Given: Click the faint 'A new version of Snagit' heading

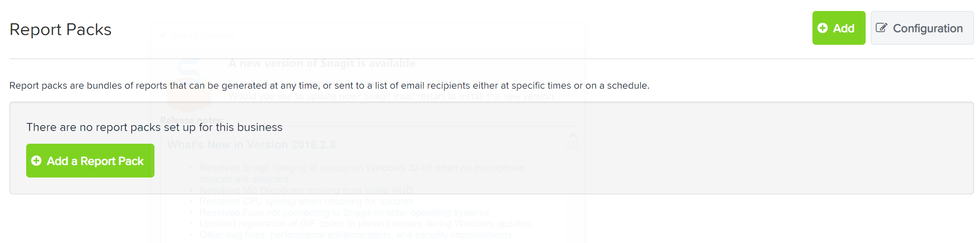Looking at the screenshot, I should (x=322, y=63).
